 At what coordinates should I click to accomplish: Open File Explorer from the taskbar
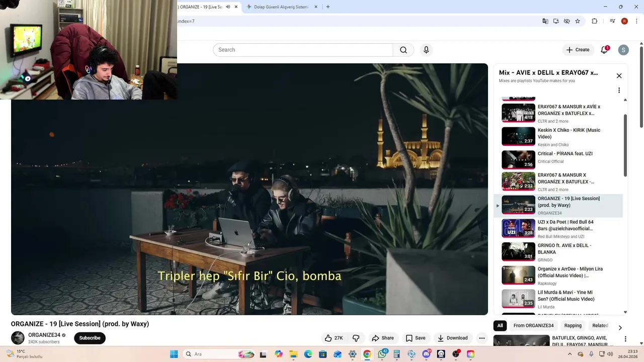coord(293,354)
